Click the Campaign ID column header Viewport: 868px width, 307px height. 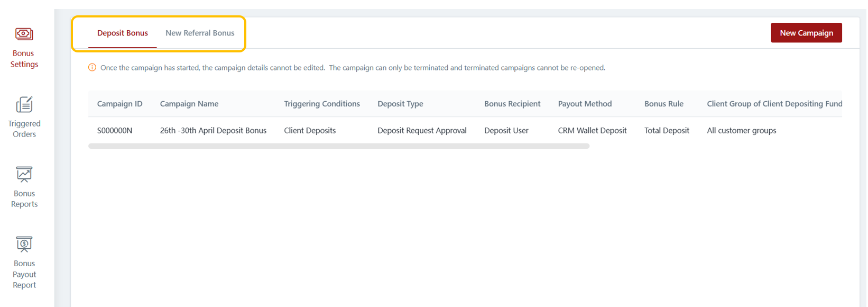(119, 104)
